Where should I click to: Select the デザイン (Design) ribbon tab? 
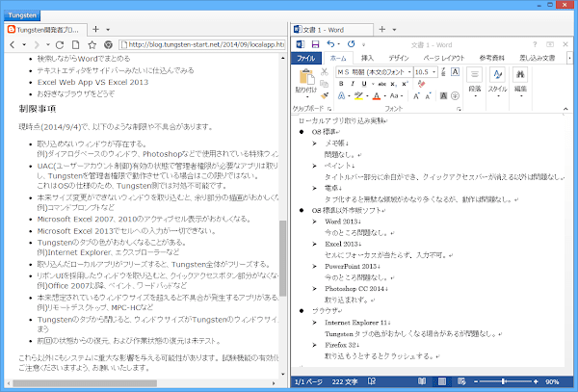[399, 58]
